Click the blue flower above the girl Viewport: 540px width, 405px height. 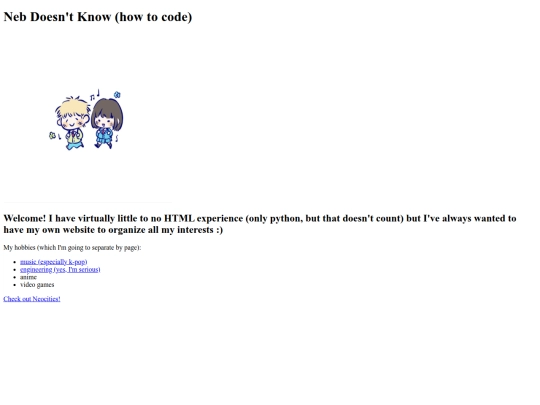[117, 94]
